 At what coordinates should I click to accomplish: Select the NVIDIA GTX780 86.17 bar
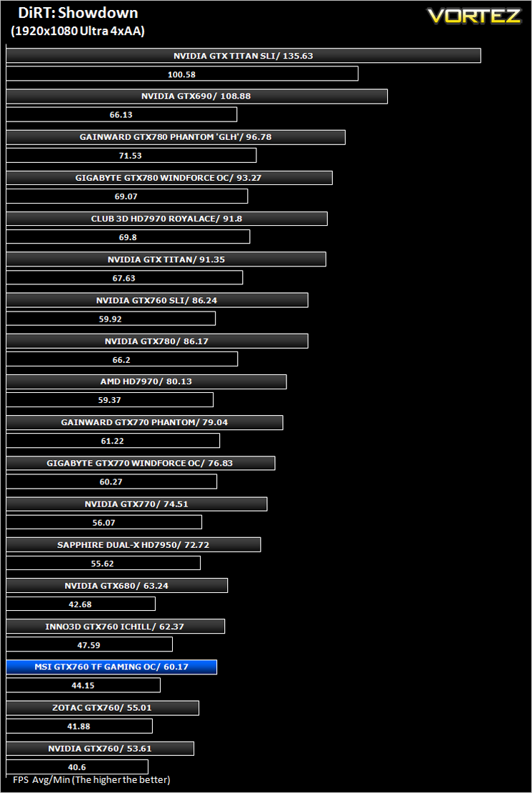tap(157, 341)
